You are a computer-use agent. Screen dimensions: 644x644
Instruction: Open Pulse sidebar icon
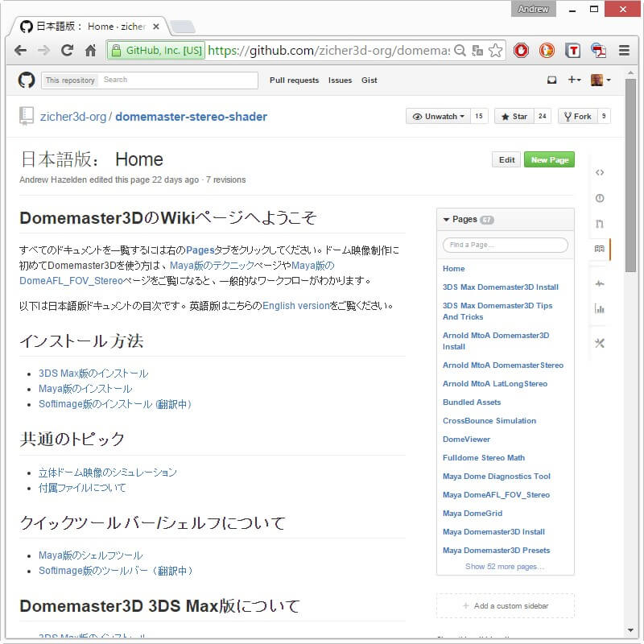[x=600, y=283]
